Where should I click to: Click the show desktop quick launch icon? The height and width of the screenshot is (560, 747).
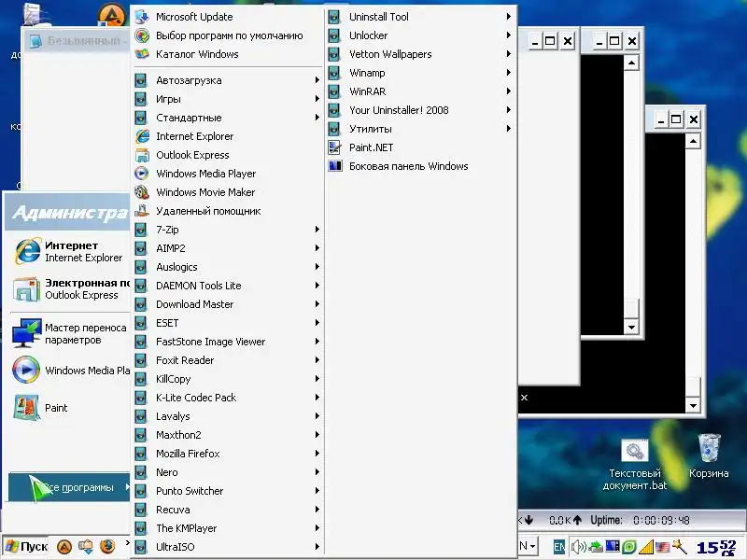pos(86,547)
